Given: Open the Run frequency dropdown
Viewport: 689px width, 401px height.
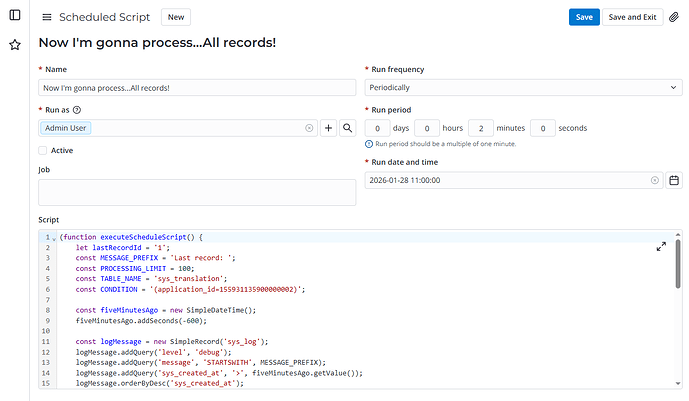Looking at the screenshot, I should click(x=523, y=88).
